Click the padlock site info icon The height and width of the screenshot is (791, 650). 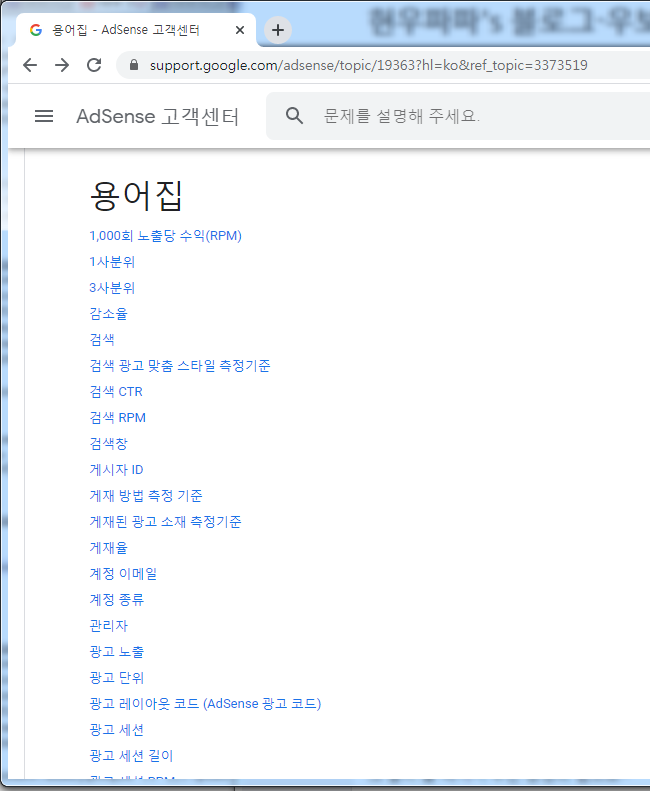(134, 65)
